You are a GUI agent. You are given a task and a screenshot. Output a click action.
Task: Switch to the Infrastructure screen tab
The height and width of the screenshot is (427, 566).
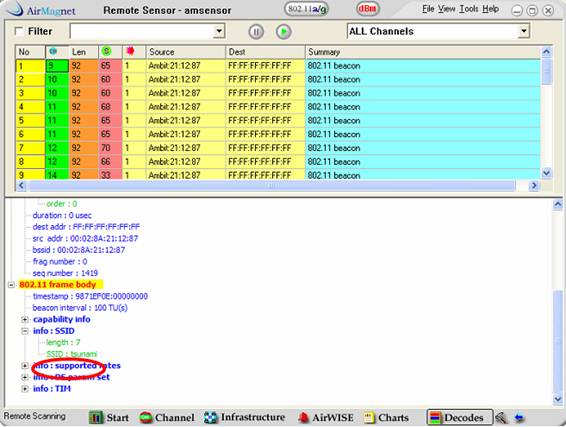coord(244,418)
